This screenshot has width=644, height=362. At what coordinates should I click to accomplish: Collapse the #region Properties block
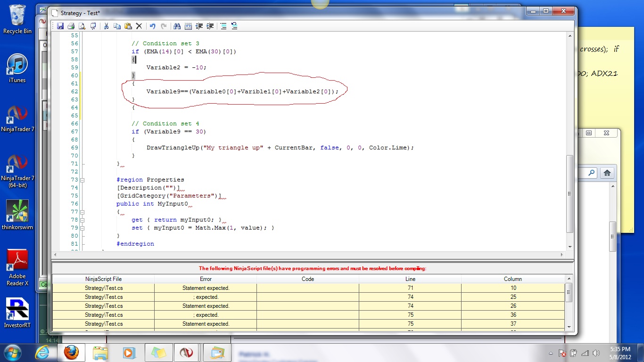coord(83,180)
